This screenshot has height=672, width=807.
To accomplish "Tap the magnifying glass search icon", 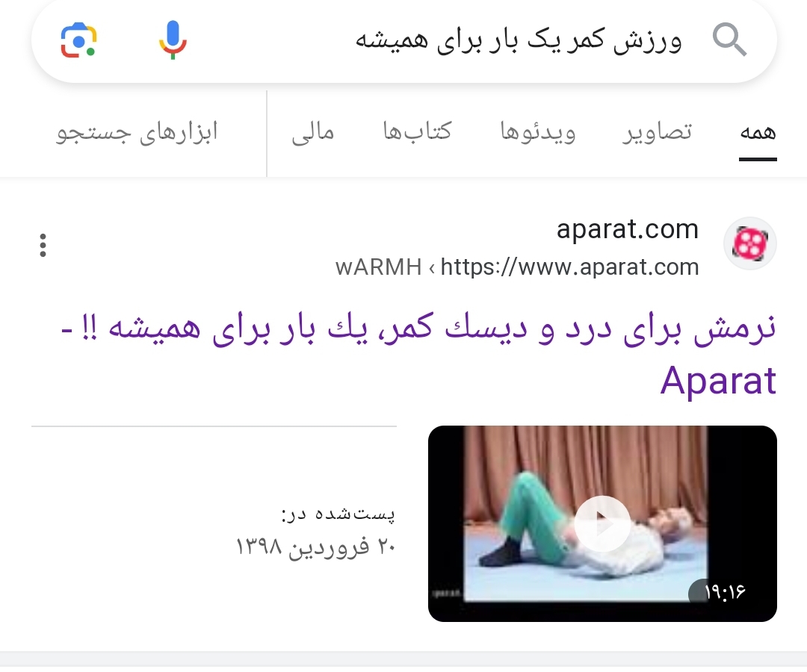I will pyautogui.click(x=729, y=40).
